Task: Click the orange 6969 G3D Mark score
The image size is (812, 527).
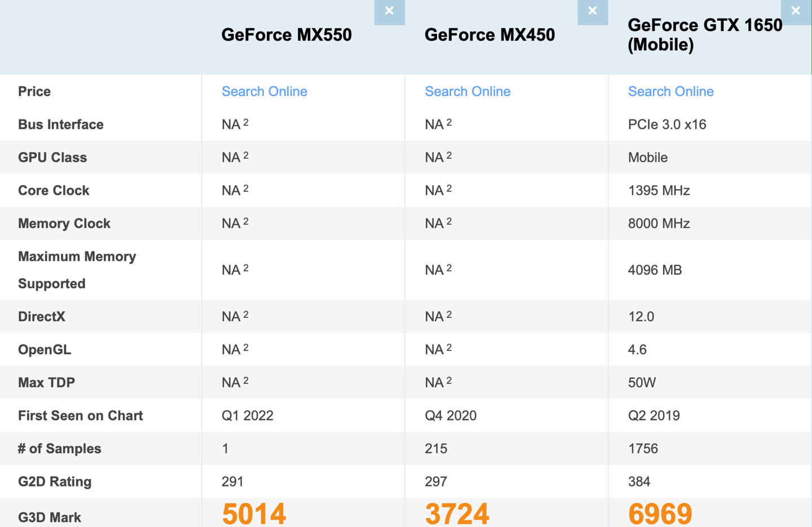Action: [660, 513]
